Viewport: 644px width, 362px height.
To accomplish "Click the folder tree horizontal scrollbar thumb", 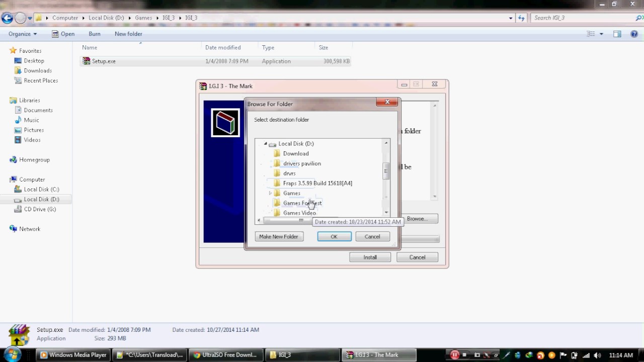I will point(301,220).
